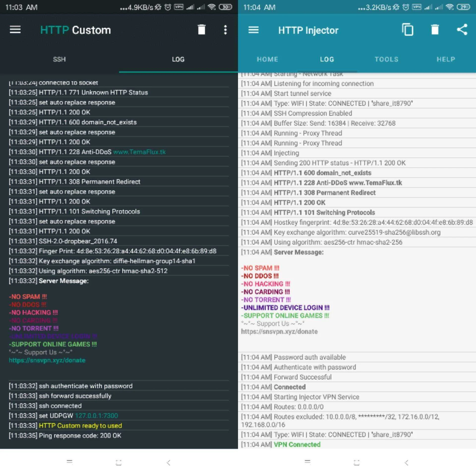Copy the HTTP Injector log
This screenshot has width=476, height=476.
click(408, 30)
